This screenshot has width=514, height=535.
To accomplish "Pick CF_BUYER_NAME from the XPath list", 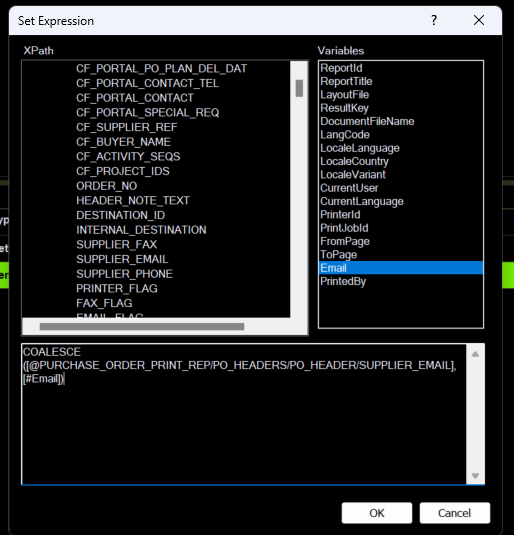I will (123, 142).
